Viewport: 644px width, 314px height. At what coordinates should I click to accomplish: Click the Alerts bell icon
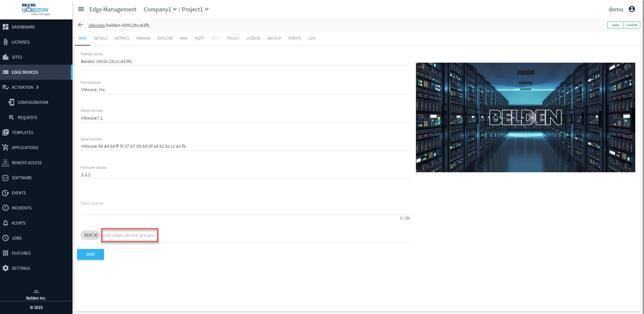pos(5,223)
